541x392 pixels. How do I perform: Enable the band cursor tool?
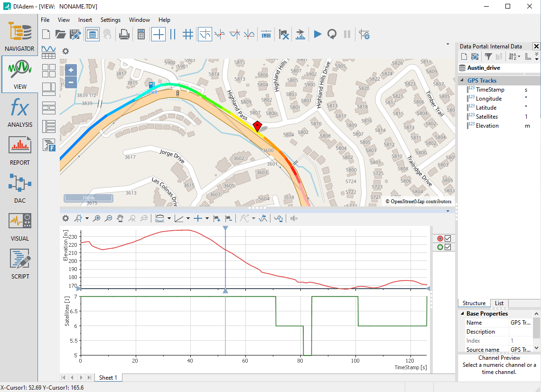point(173,34)
